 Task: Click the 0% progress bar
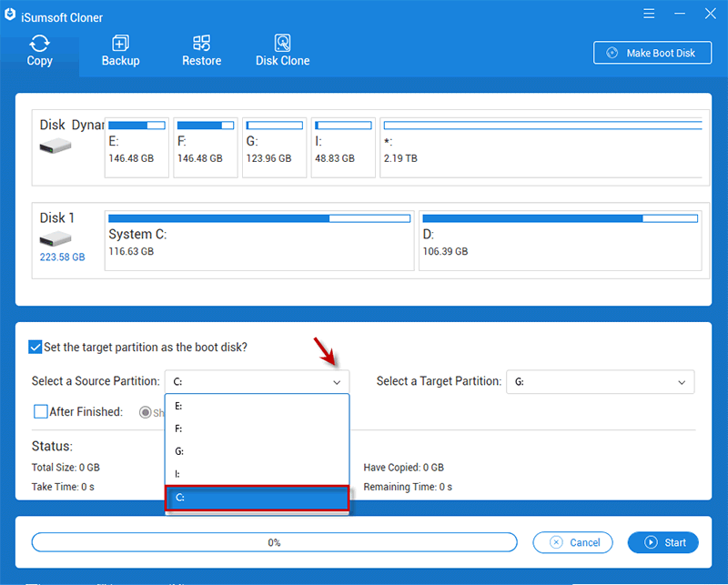pos(275,542)
